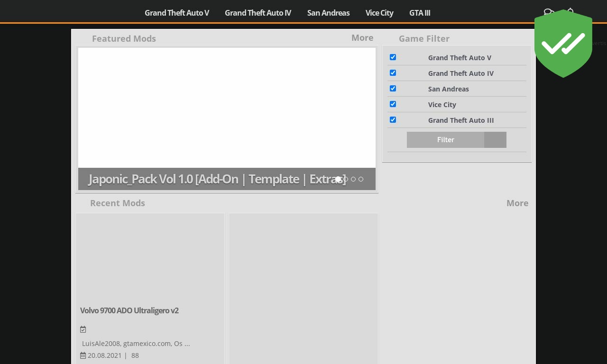
Task: Click the Filter button
Action: coord(445,140)
